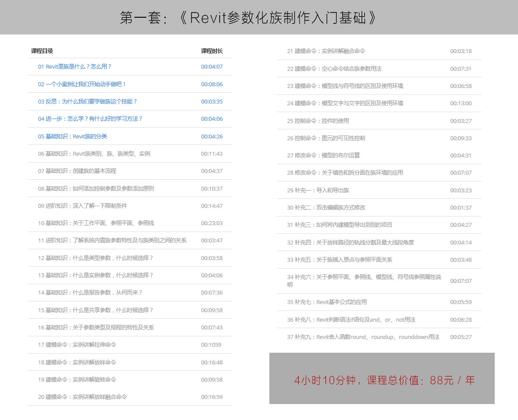This screenshot has height=420, width=518.
Task: Click duration 00:13:00 of lesson 24
Action: (461, 103)
